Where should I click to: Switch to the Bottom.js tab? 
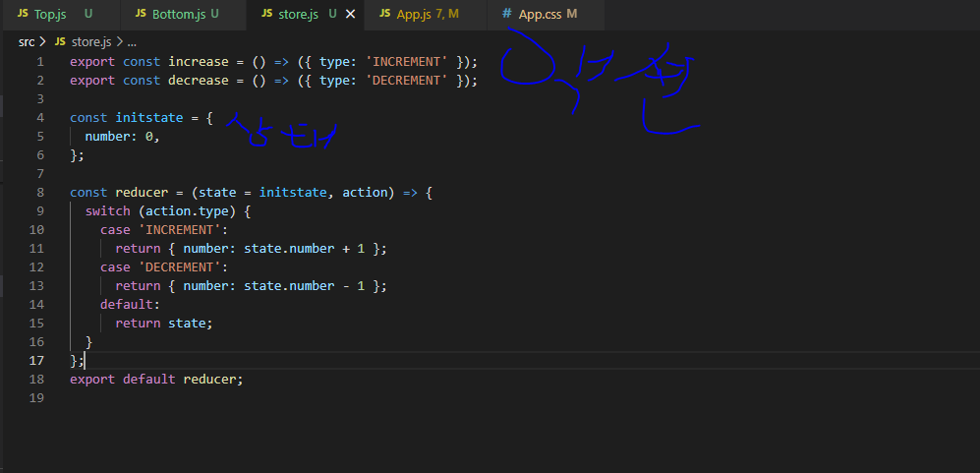pos(183,14)
